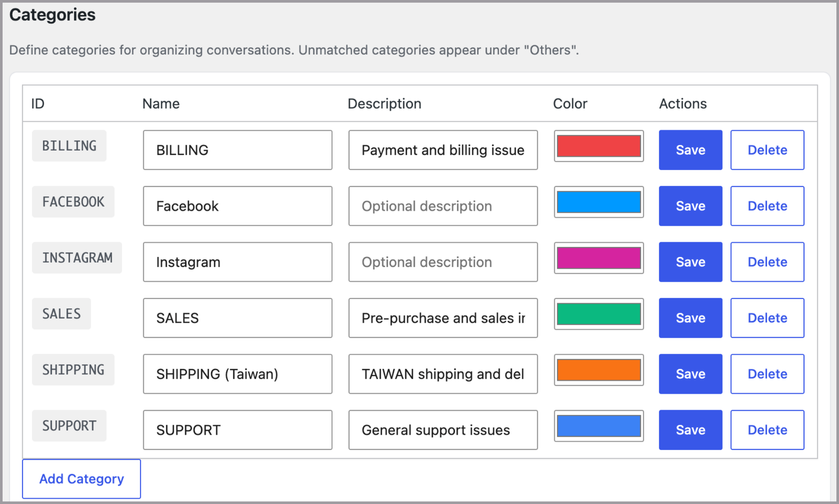
Task: Save the Instagram category row
Action: 690,262
